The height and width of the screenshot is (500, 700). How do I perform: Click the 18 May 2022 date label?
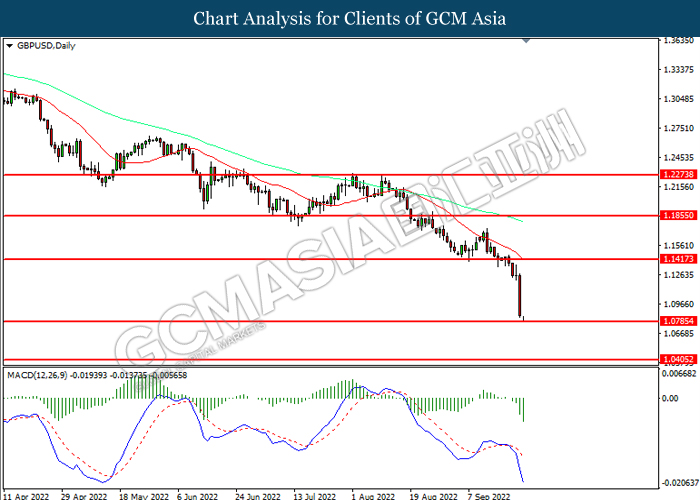tap(144, 496)
